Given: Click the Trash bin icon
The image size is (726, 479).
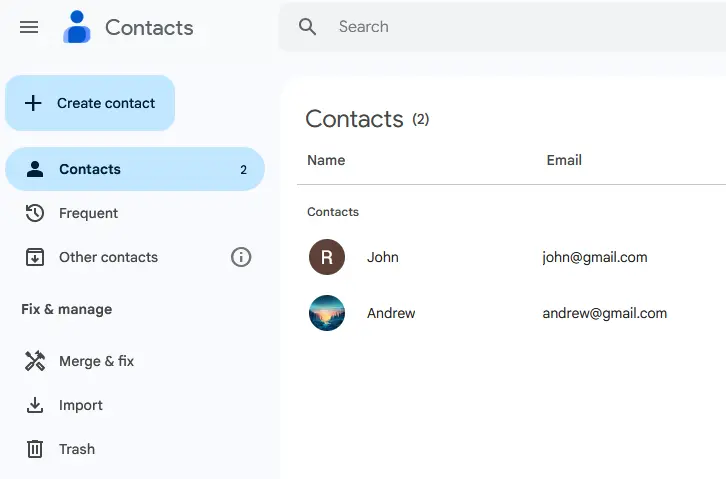Looking at the screenshot, I should tap(35, 449).
